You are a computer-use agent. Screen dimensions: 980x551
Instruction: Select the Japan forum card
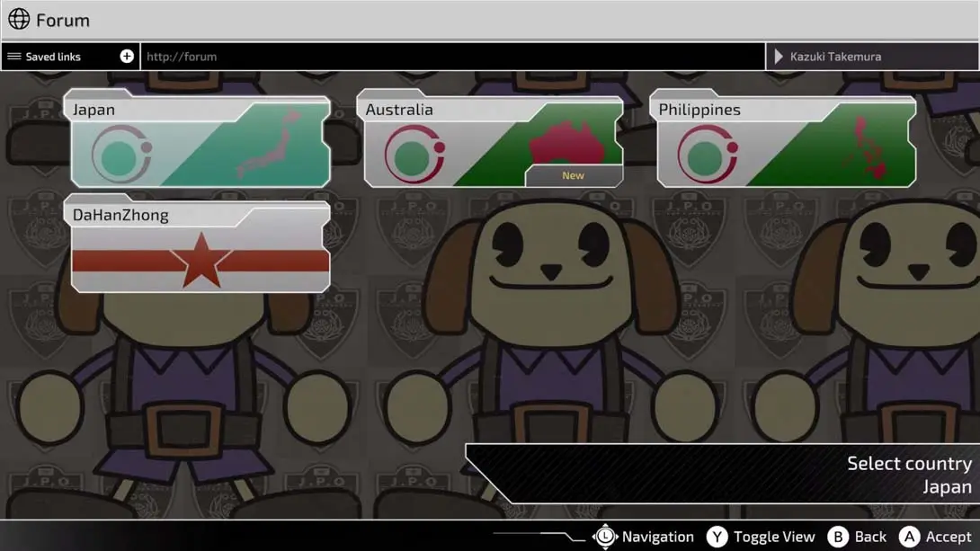pyautogui.click(x=200, y=144)
